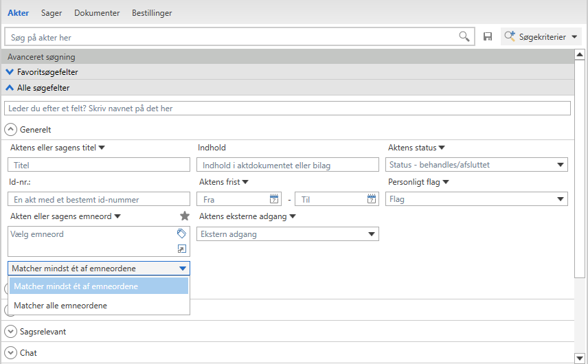The image size is (588, 364).
Task: Click the tag icon in emneord field
Action: [181, 234]
